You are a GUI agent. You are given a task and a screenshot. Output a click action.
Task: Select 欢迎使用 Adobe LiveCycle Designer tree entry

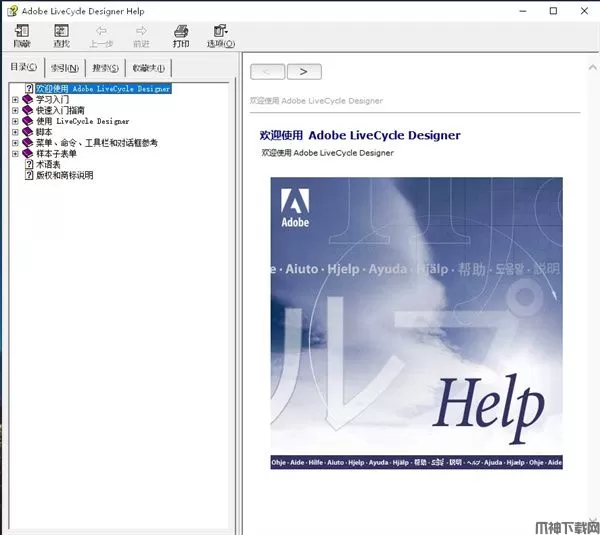pyautogui.click(x=103, y=88)
